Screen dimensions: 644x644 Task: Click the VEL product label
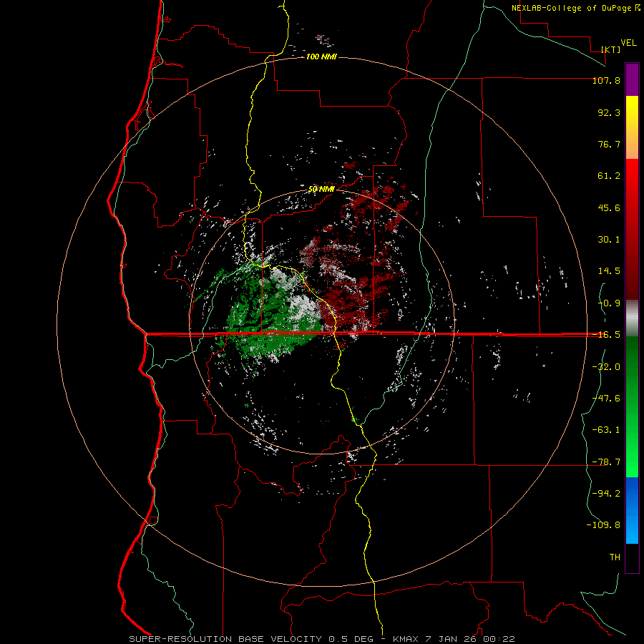pyautogui.click(x=629, y=43)
